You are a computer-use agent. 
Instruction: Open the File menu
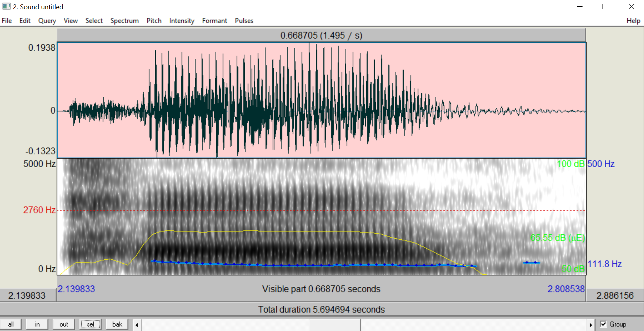[7, 21]
